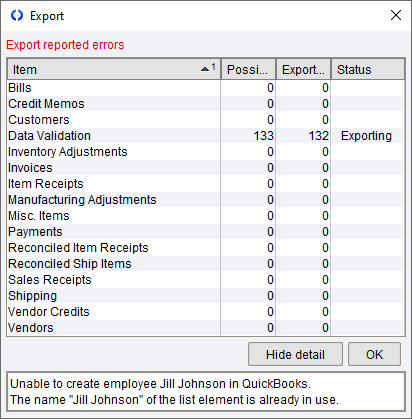Click the 132 exported count cell
Viewport: 412px width, 419px height.
tap(303, 136)
